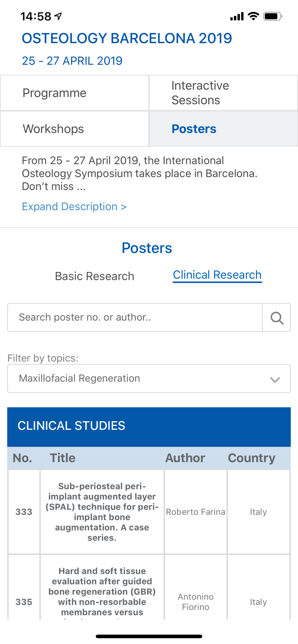Screen dimensions: 298x644
Task: Tap the battery status icon
Action: pos(273,16)
